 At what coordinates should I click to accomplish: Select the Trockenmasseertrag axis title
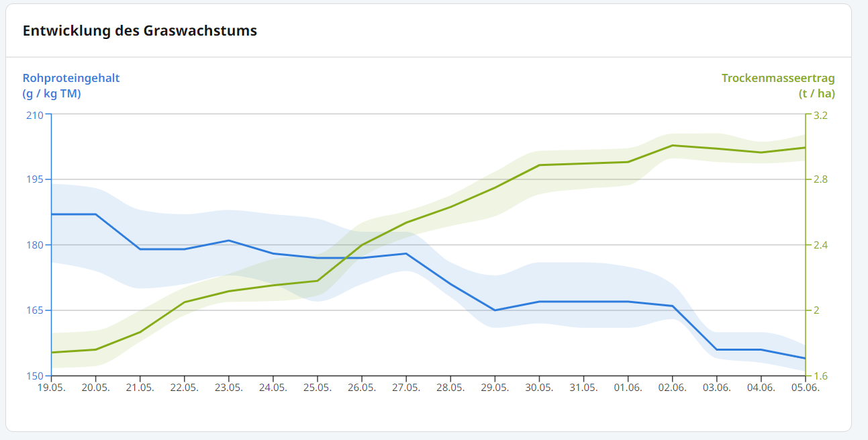(x=778, y=78)
